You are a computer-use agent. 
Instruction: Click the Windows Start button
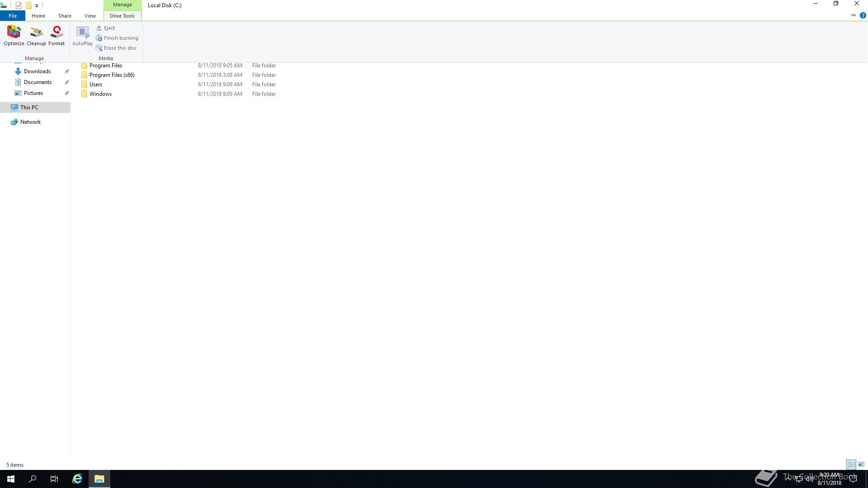click(11, 479)
